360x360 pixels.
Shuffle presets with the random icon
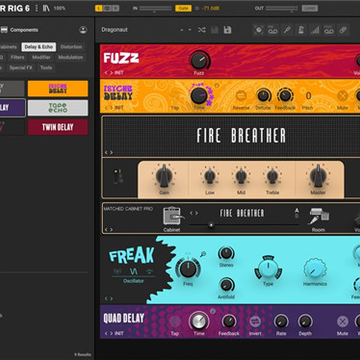coord(202,30)
